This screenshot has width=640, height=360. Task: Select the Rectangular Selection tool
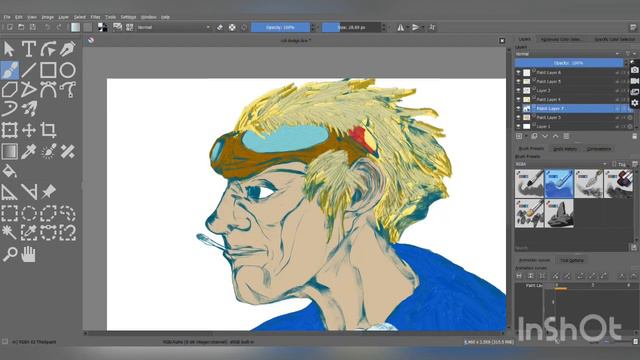point(9,213)
